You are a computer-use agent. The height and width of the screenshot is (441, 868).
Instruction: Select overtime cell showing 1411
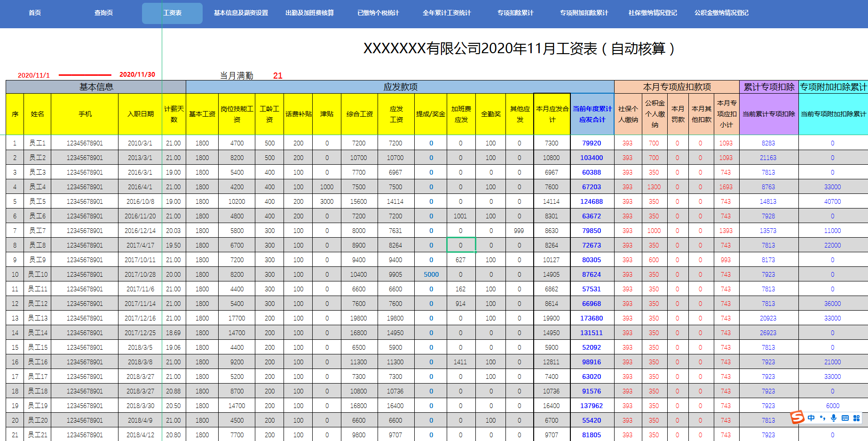[x=461, y=362]
